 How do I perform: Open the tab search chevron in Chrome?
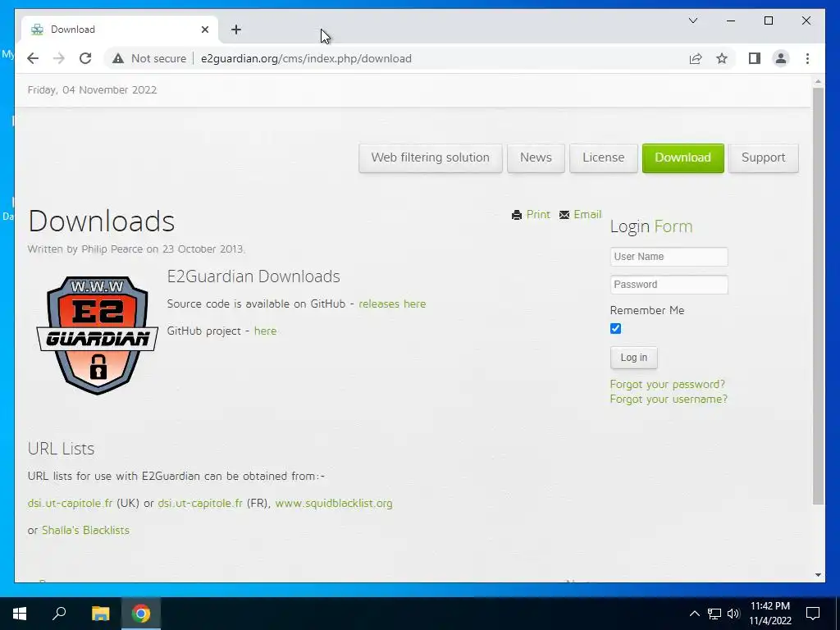pos(692,21)
